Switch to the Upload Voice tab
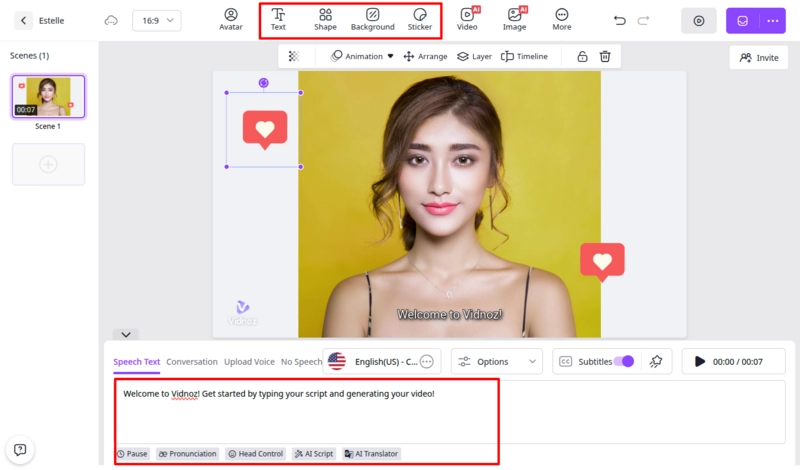800x470 pixels. pos(249,361)
